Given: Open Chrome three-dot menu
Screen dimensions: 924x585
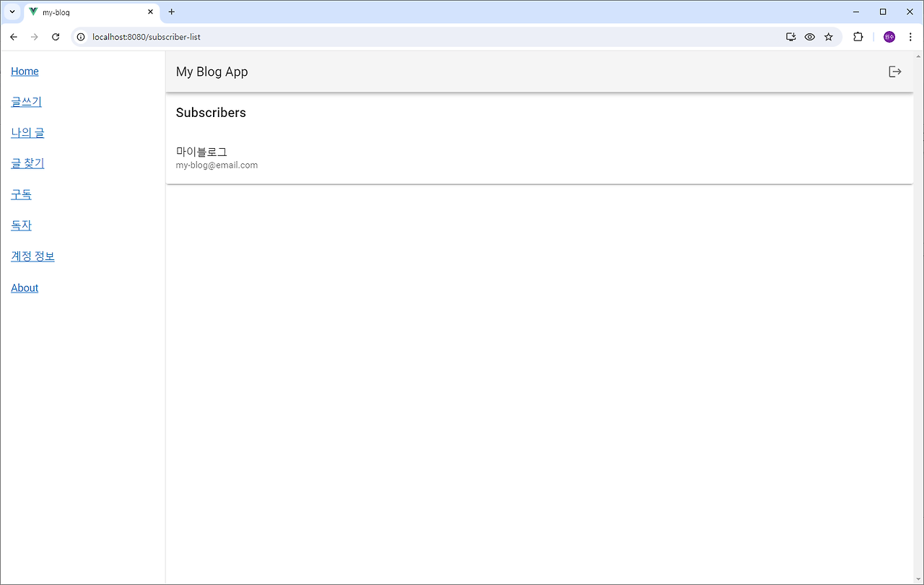Looking at the screenshot, I should click(x=910, y=37).
